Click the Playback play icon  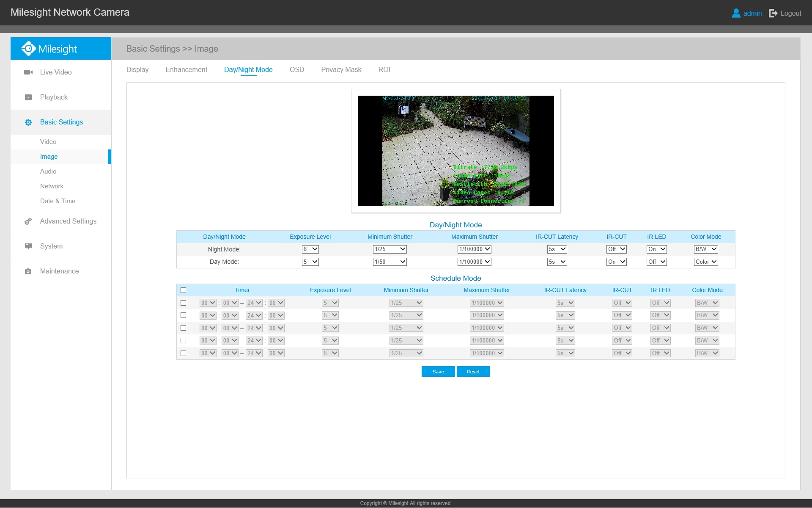click(x=28, y=97)
